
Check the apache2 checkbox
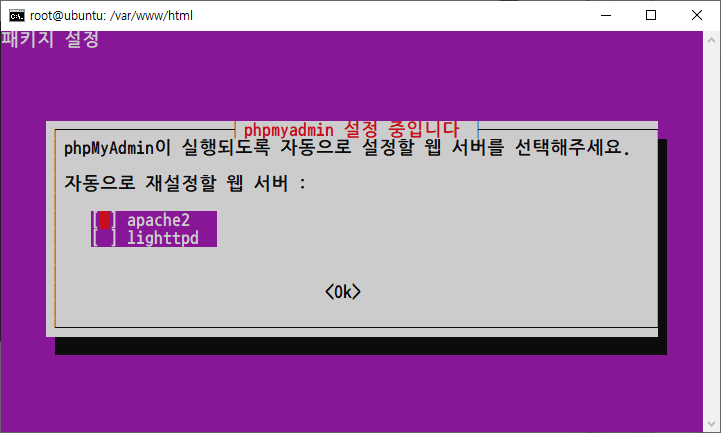tap(104, 220)
